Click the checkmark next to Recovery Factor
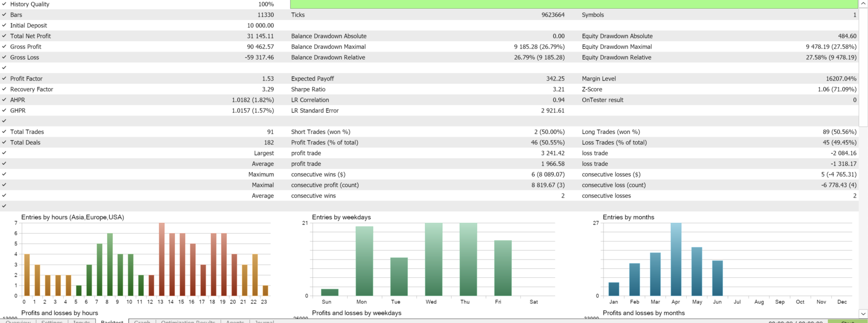 [4, 89]
